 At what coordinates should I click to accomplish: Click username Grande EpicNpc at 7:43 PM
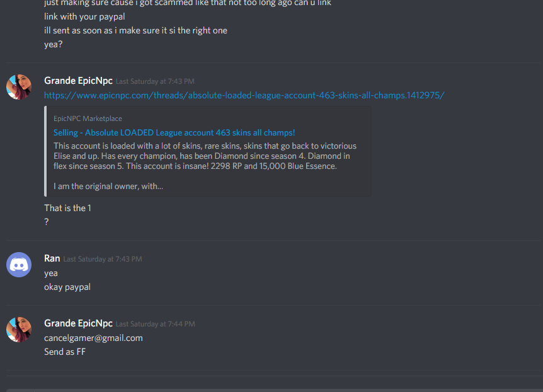click(78, 81)
